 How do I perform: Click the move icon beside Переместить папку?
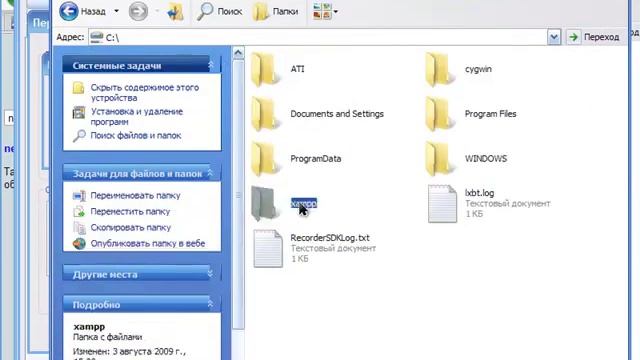tap(79, 211)
